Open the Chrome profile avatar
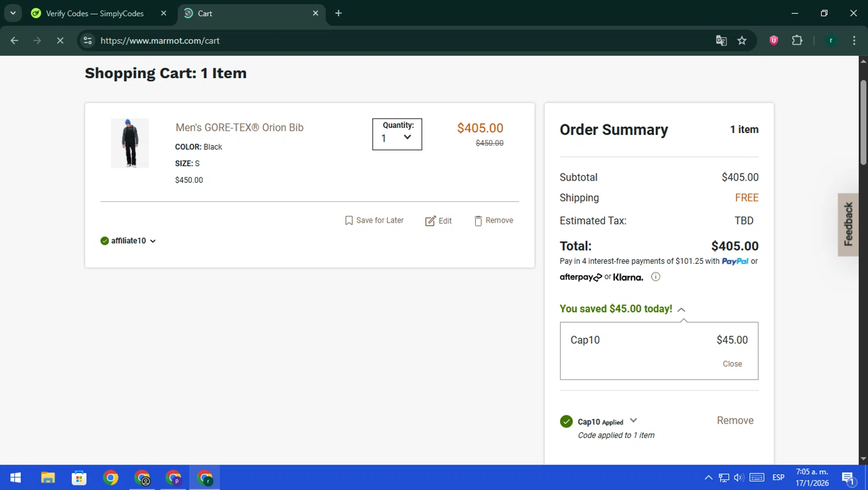Image resolution: width=868 pixels, height=490 pixels. [831, 40]
